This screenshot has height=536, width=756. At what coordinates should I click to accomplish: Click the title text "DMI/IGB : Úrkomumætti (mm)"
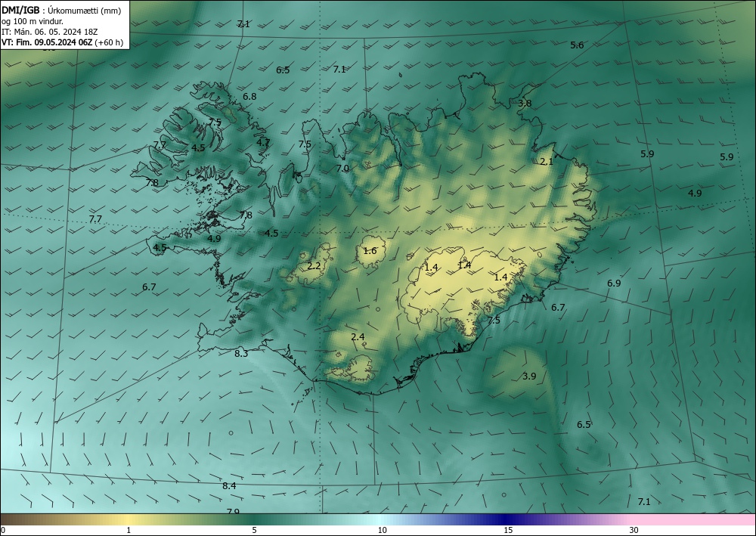61,10
